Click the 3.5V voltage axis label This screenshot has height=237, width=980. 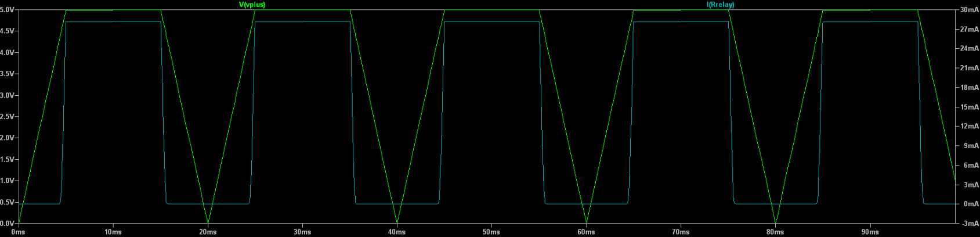(6, 74)
